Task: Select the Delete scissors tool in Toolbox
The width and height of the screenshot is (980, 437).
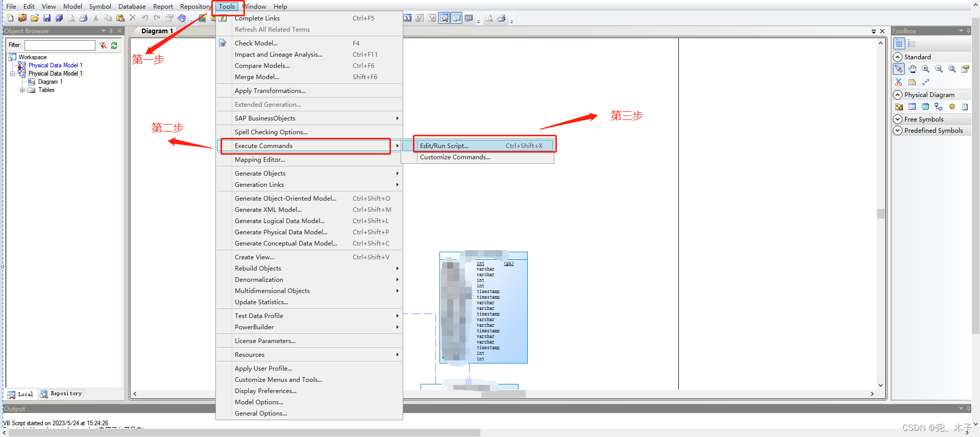Action: point(899,82)
